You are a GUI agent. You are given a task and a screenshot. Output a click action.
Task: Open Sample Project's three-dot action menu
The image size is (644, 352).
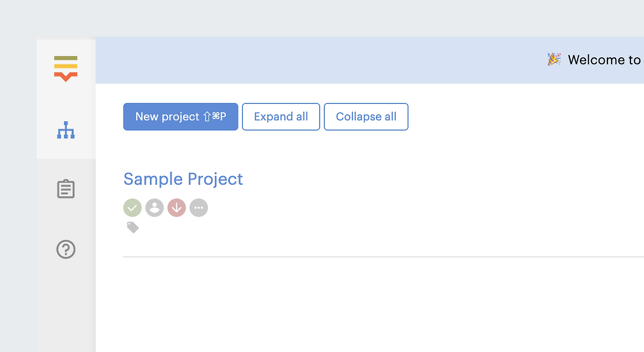[x=198, y=207]
